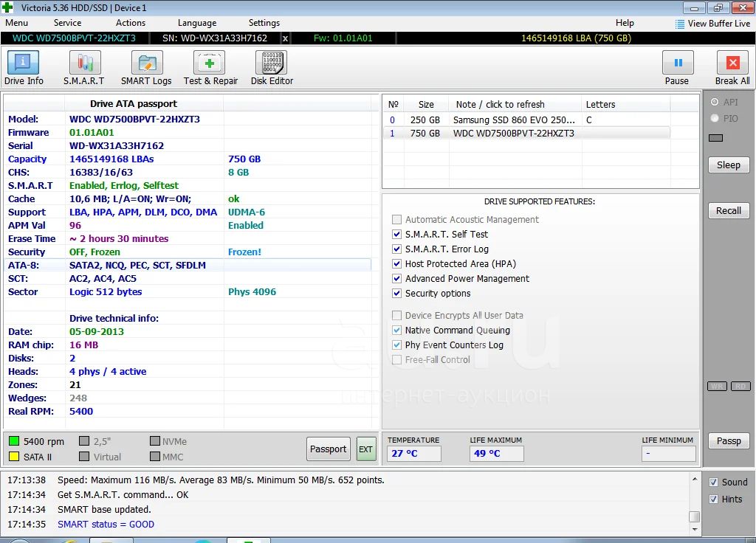Click the Erase Time '~ 2 hours 30 minutes' value
The height and width of the screenshot is (543, 756).
(119, 239)
